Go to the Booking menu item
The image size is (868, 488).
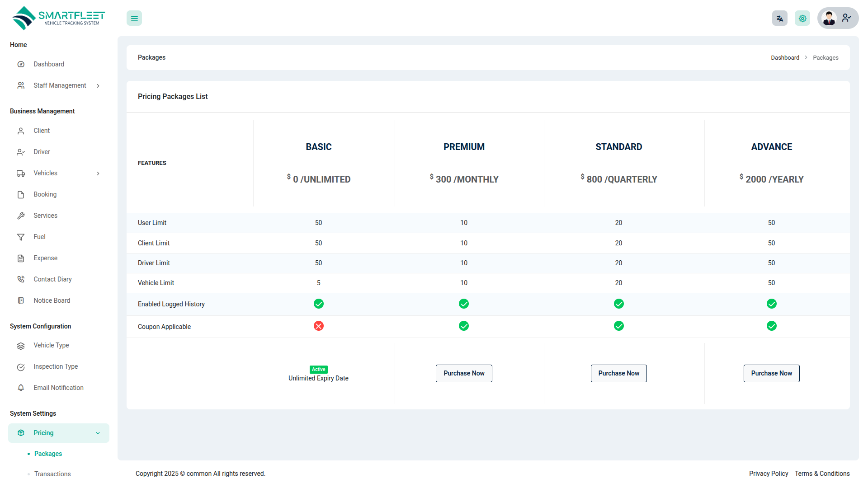click(x=45, y=194)
